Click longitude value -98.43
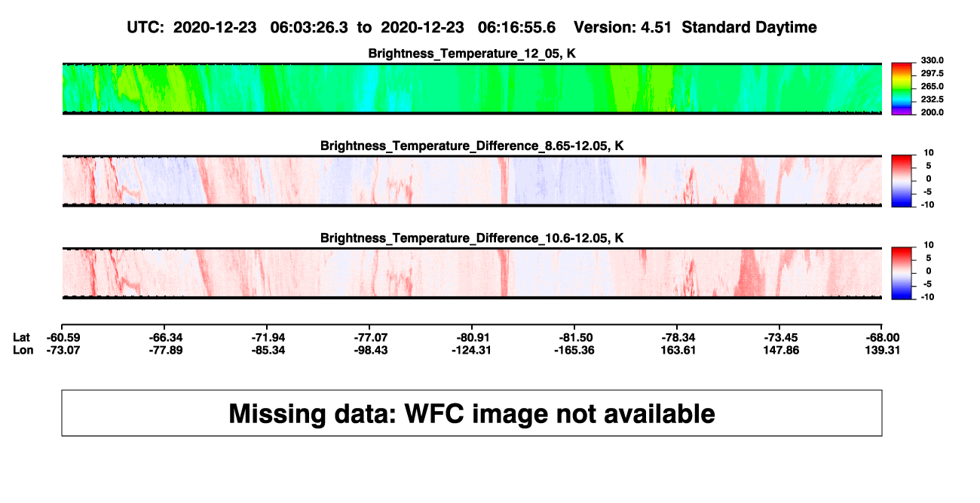Image resolution: width=980 pixels, height=503 pixels. pyautogui.click(x=372, y=350)
